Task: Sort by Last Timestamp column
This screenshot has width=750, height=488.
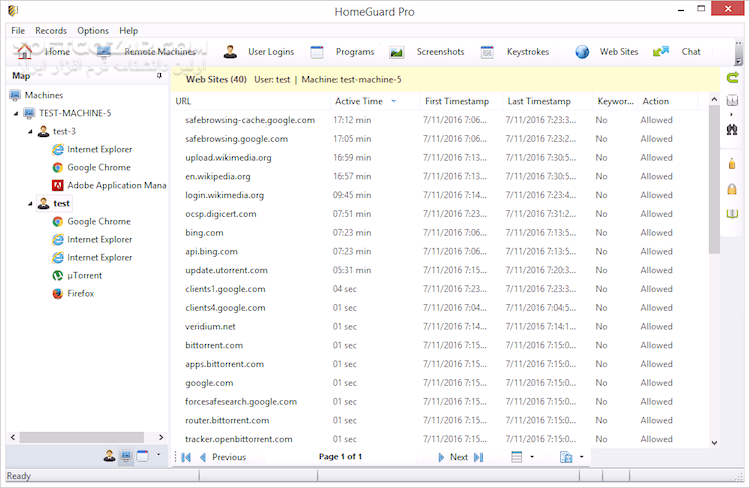Action: coord(548,101)
